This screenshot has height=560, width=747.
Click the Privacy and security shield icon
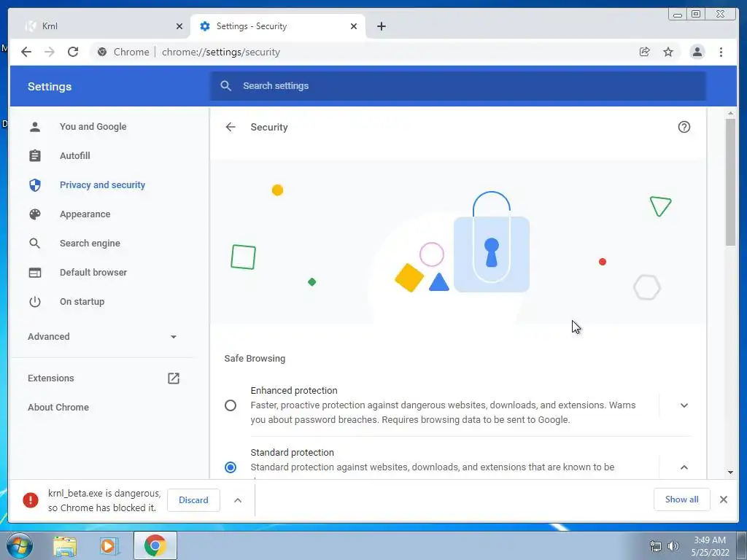[x=35, y=184]
